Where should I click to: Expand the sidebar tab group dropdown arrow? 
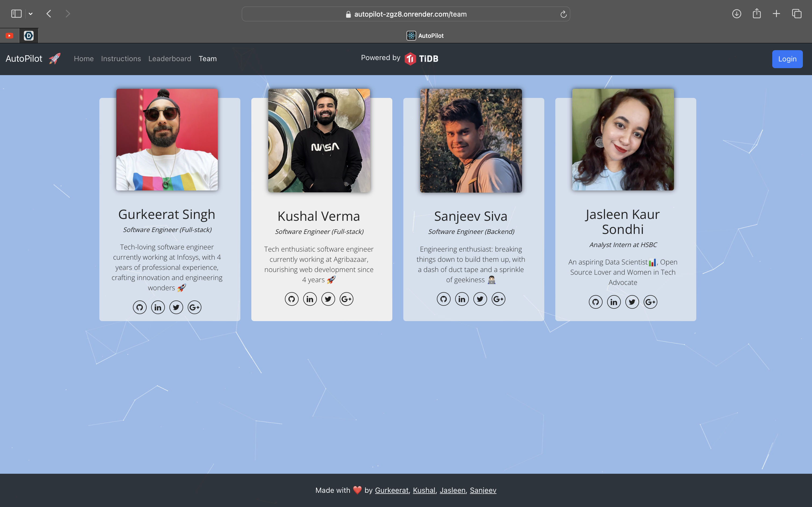click(31, 14)
